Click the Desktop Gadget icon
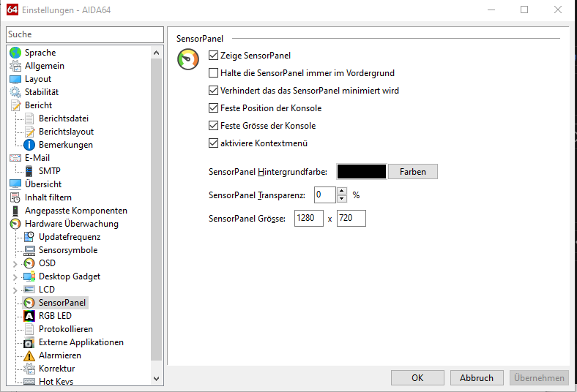Screen dimensions: 577x392 pos(29,276)
